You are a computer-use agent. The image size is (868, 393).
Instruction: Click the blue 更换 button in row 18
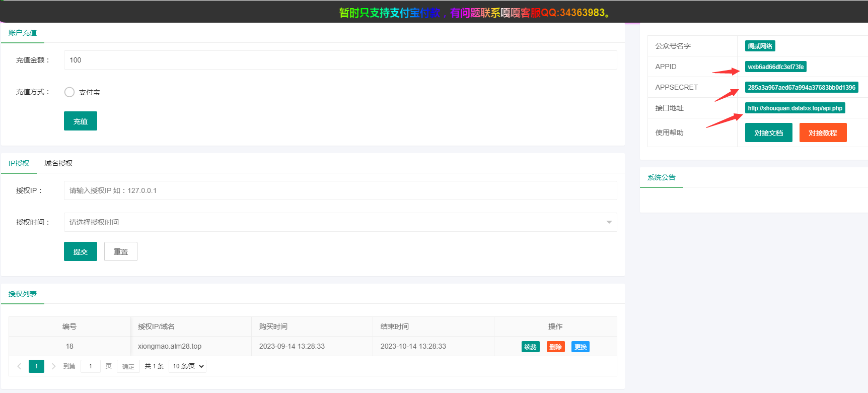pyautogui.click(x=580, y=347)
